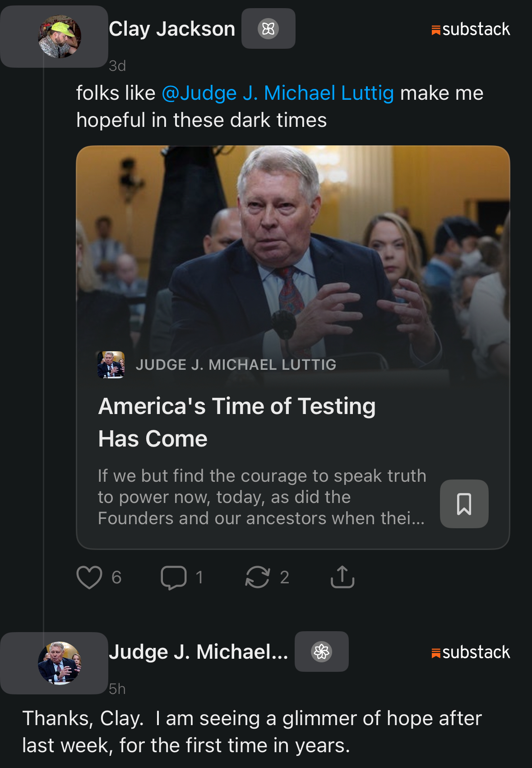
Task: Click the Substack logo on Judge's reply
Action: 471,652
